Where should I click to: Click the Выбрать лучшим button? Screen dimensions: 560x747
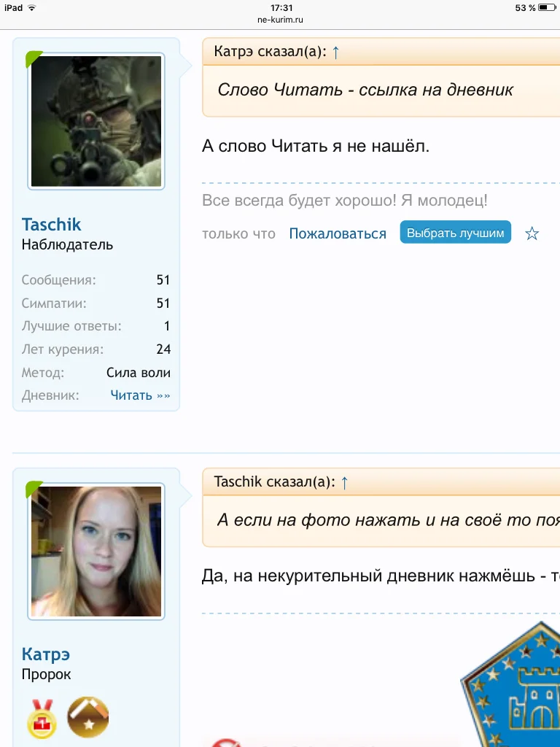pos(455,233)
